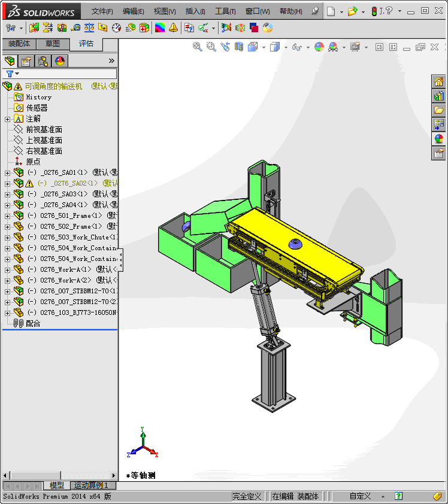Click the Zoom to Fit icon
448x504 pixels.
click(x=198, y=47)
